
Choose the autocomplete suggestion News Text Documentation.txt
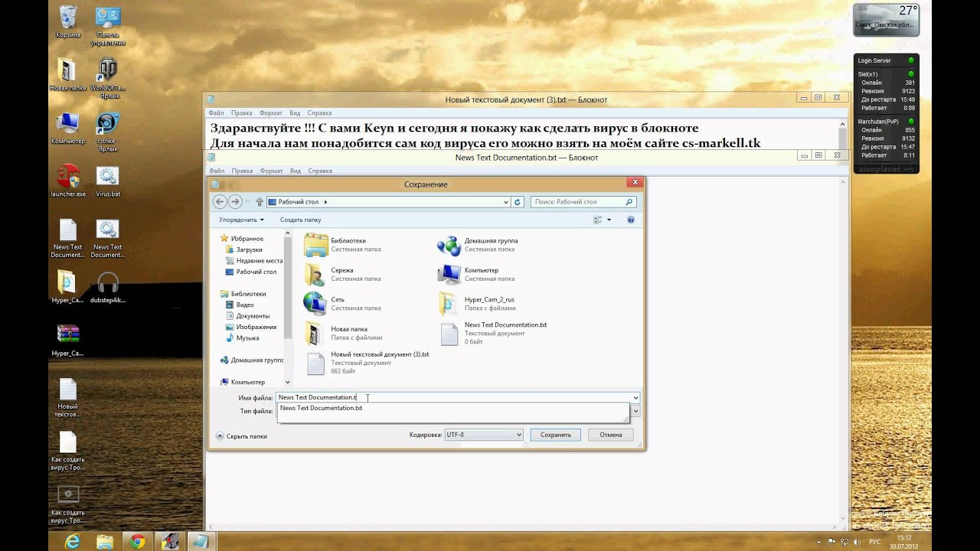coord(452,408)
